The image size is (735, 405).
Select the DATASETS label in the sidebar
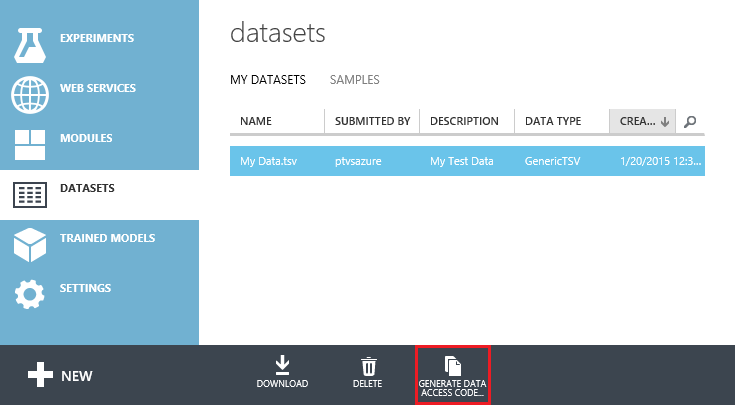point(87,188)
